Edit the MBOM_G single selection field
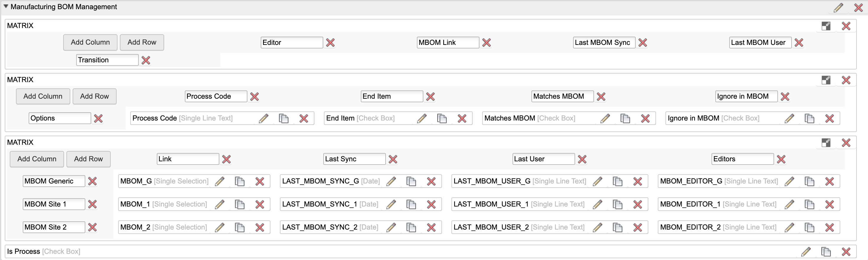 tap(220, 181)
